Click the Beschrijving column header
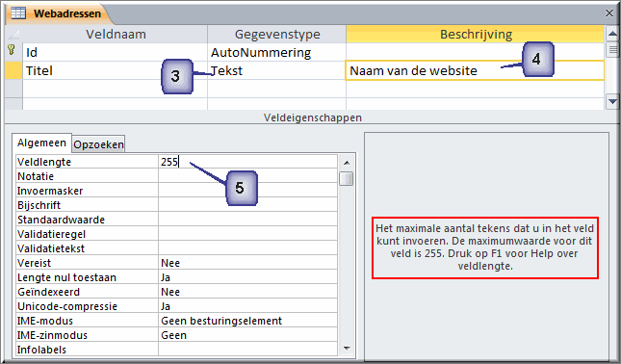Viewport: 621px width, 364px height. (x=476, y=34)
